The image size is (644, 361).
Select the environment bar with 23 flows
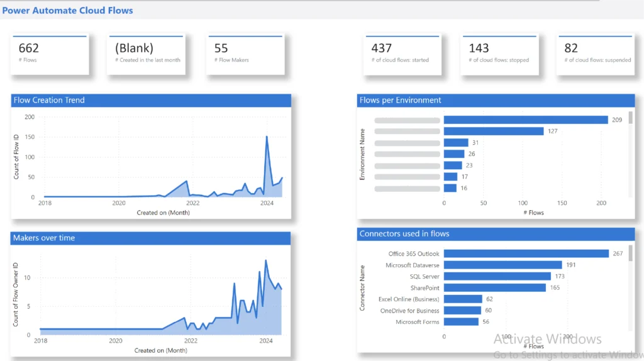[x=453, y=165]
